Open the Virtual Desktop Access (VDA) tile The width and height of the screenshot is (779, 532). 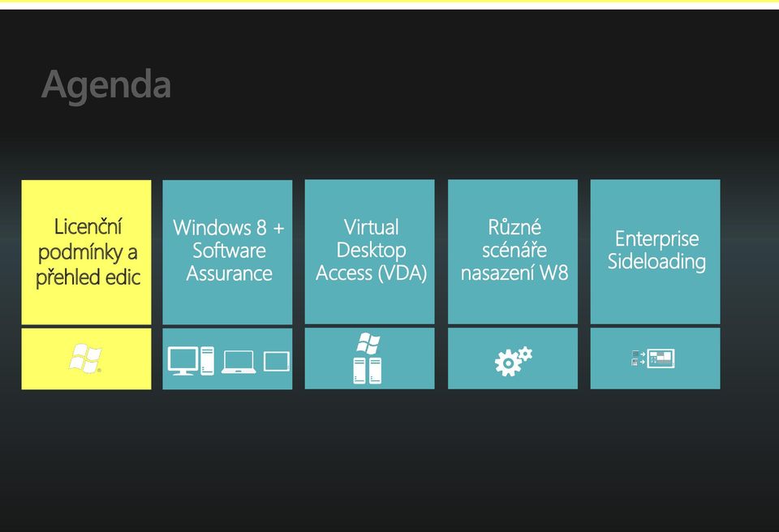coord(370,252)
